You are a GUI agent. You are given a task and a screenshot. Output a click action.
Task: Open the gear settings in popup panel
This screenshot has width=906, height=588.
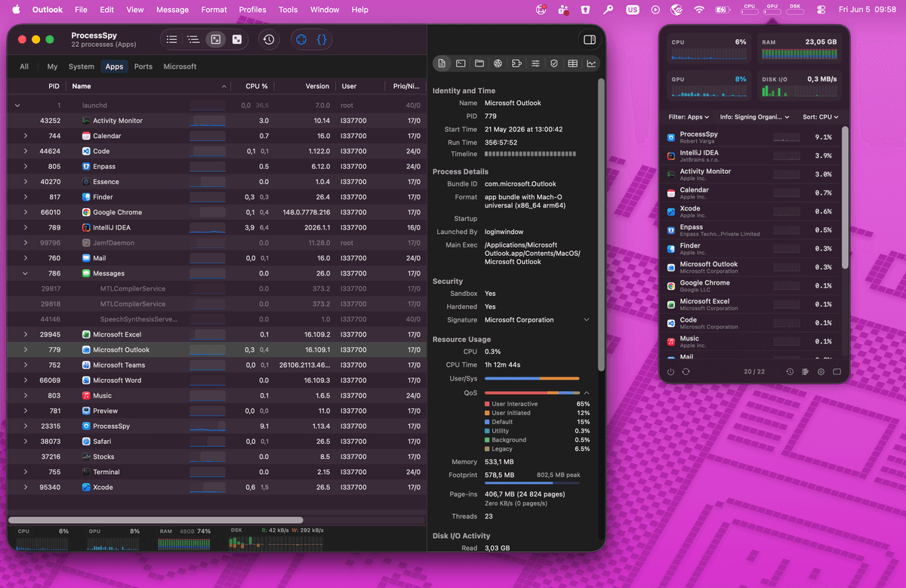point(821,372)
